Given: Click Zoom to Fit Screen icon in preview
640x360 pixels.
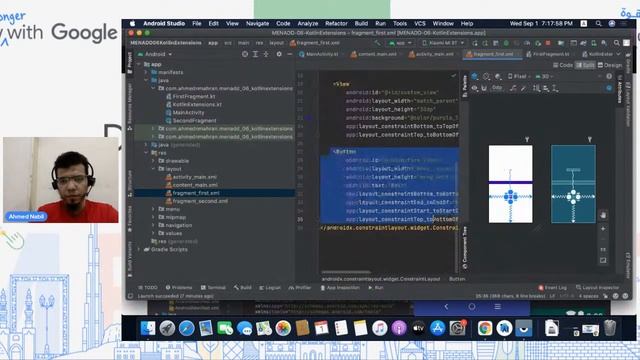Looking at the screenshot, I should (603, 260).
